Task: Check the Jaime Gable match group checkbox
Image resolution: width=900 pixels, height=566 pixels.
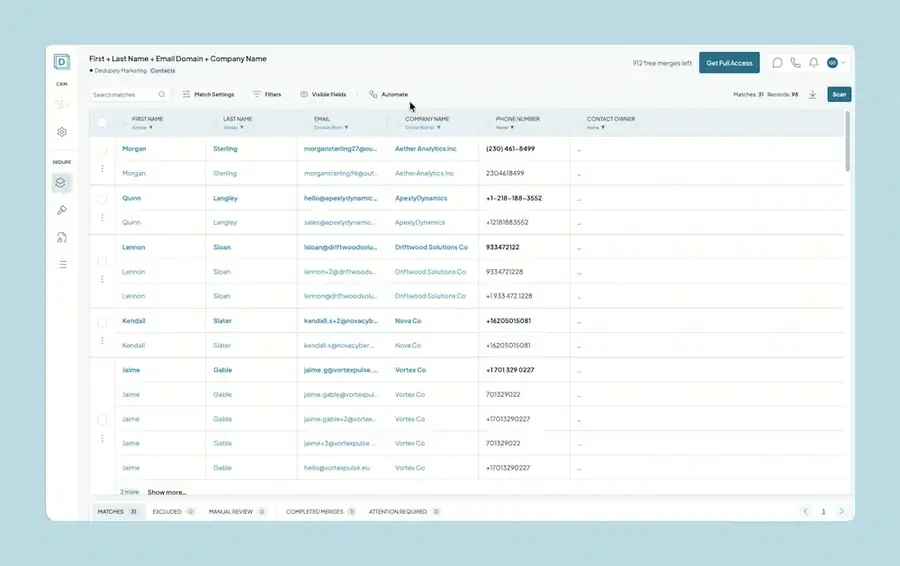Action: (102, 420)
